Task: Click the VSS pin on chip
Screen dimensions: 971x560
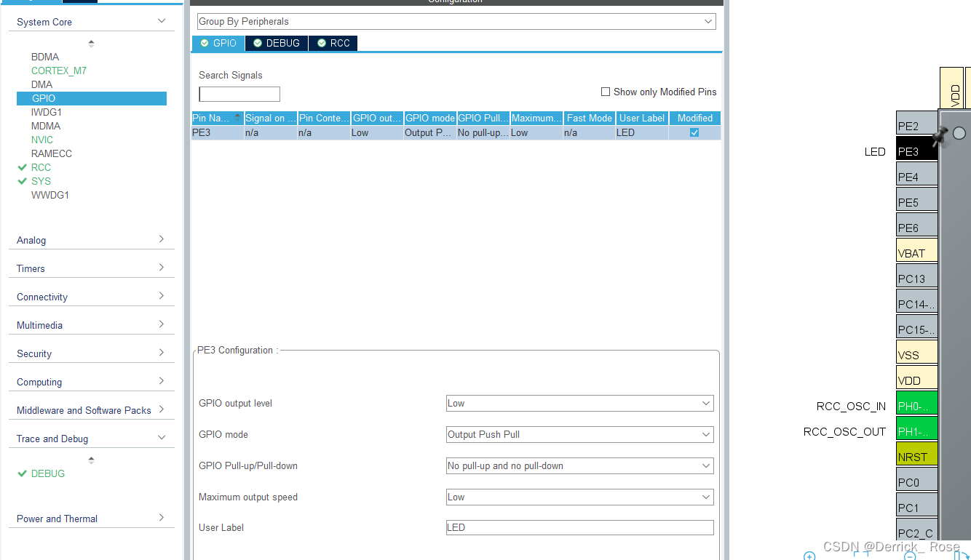Action: coord(916,353)
